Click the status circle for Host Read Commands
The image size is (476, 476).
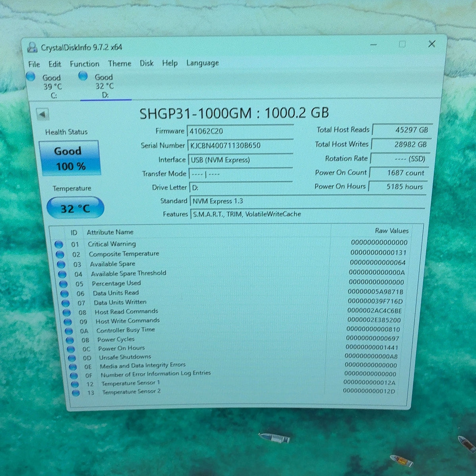pyautogui.click(x=67, y=313)
